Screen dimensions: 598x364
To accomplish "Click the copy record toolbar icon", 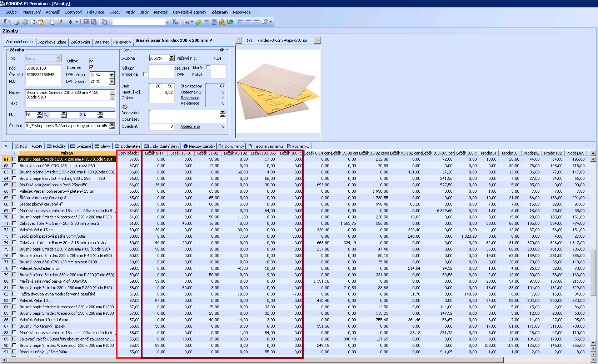I will (104, 22).
